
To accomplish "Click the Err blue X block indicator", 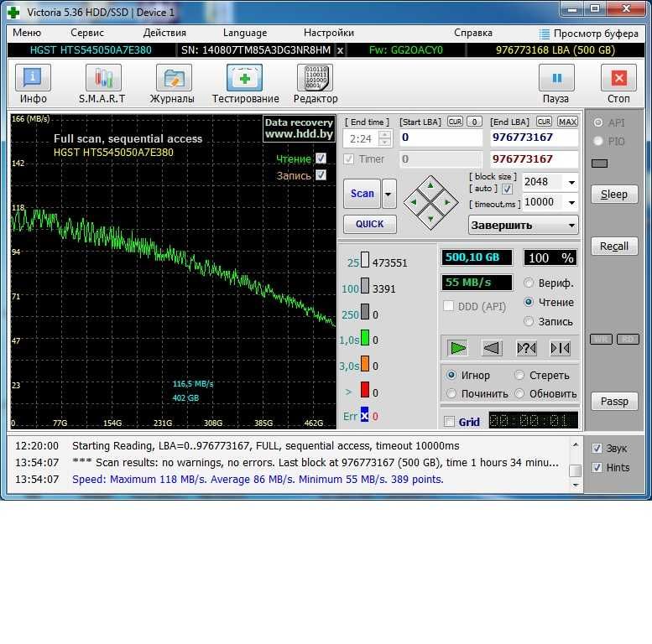I will [x=365, y=415].
